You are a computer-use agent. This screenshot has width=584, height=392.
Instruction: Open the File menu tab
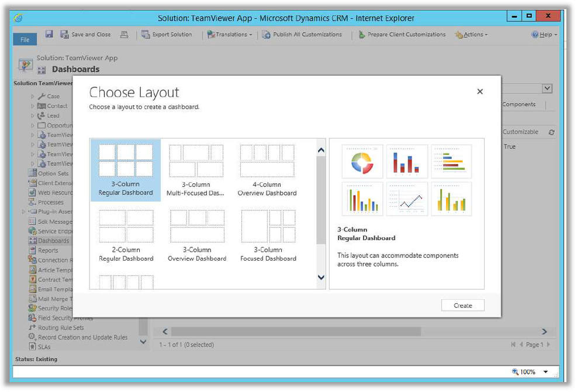point(25,40)
